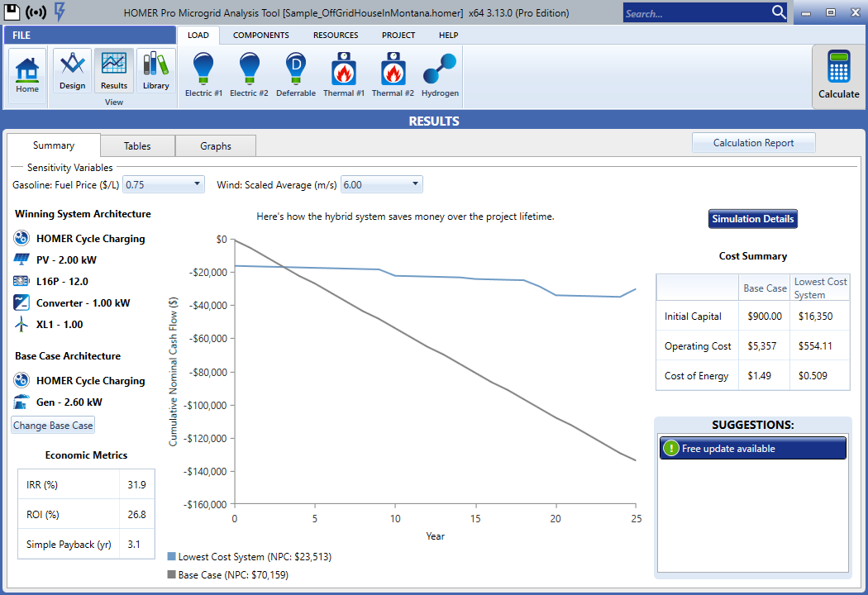Click the Free update available suggestion
Viewport: 868px width, 595px height.
coord(752,449)
